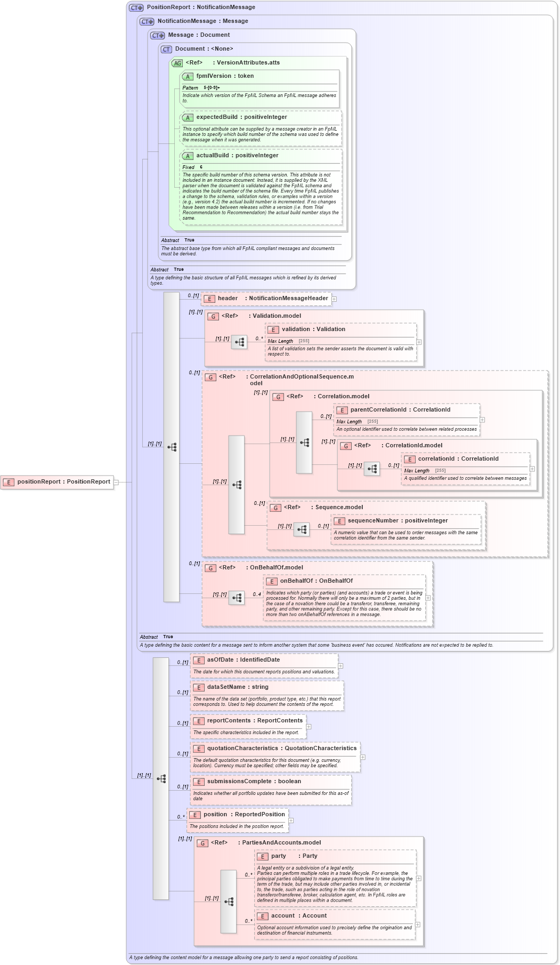Expand the asOfDate element plus box

click(340, 666)
